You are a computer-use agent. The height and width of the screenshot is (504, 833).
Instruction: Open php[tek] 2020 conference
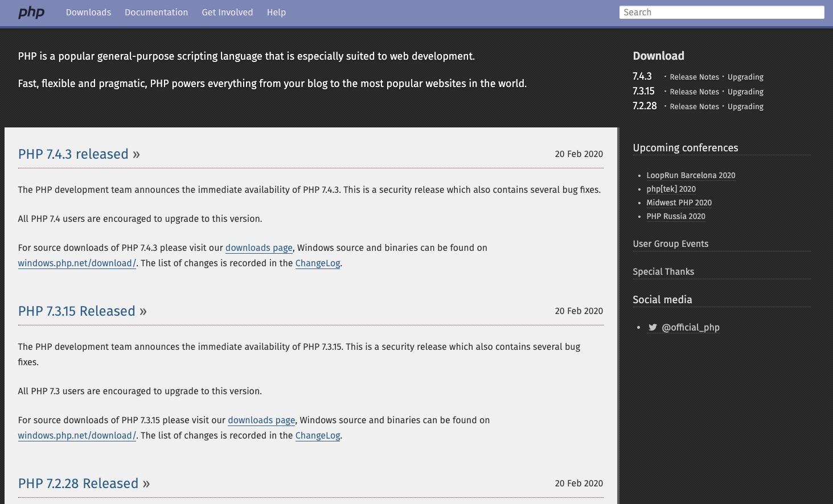(671, 189)
